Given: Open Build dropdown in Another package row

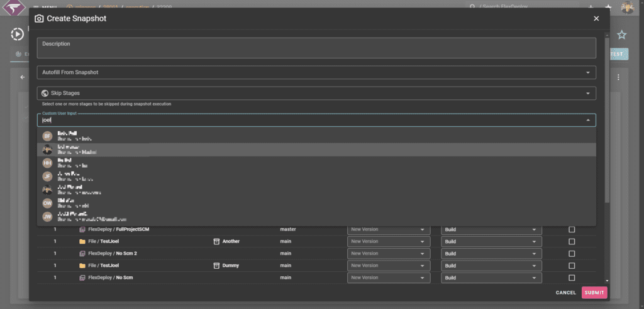Looking at the screenshot, I should (491, 241).
